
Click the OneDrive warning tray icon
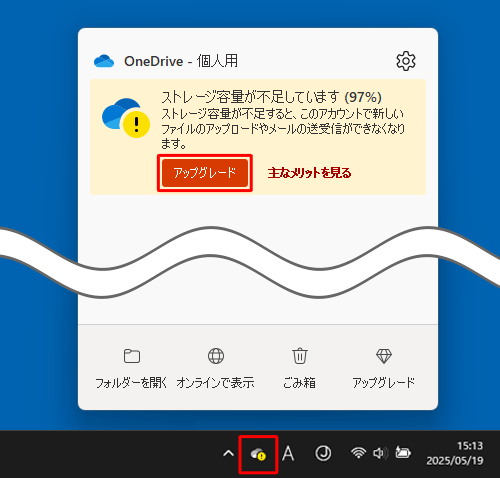258,454
